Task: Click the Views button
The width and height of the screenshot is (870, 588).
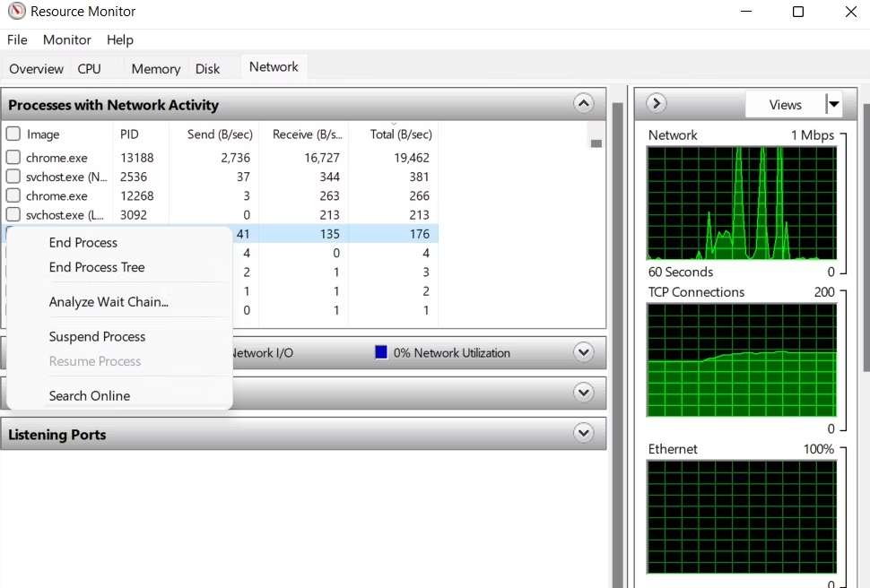Action: tap(785, 105)
